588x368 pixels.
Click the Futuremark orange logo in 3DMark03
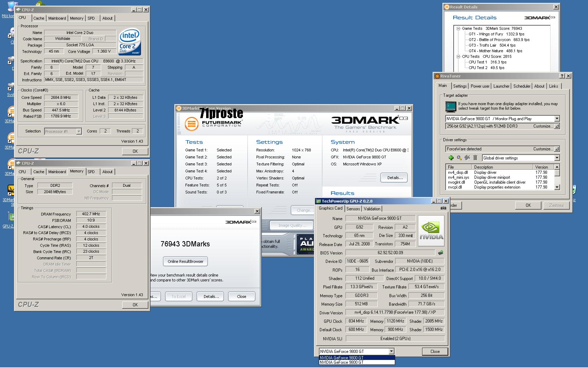click(191, 124)
